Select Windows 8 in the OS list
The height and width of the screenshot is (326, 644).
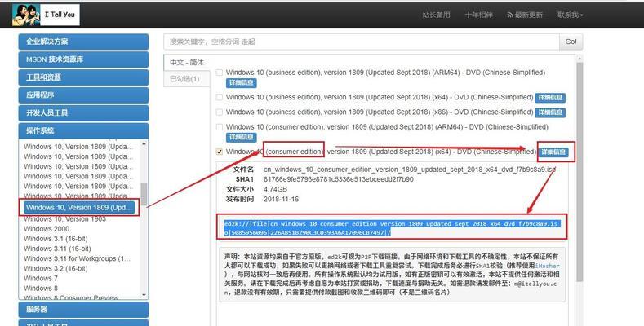[41, 289]
